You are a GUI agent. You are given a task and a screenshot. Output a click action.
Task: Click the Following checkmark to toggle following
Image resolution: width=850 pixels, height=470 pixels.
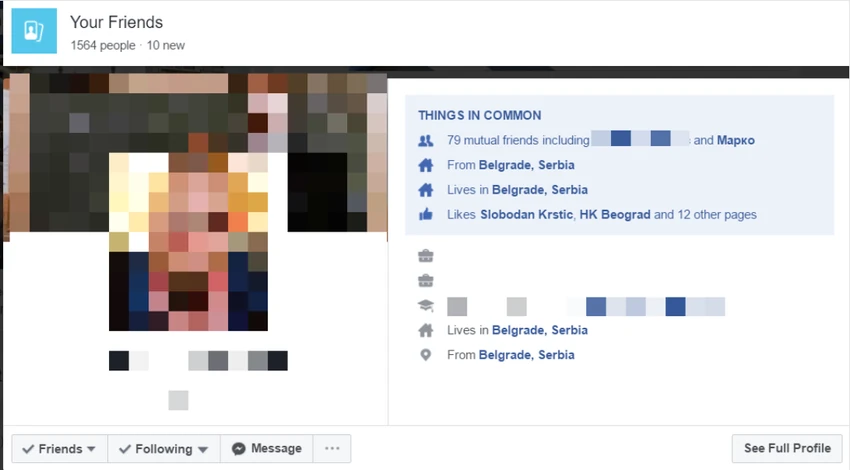coord(125,449)
